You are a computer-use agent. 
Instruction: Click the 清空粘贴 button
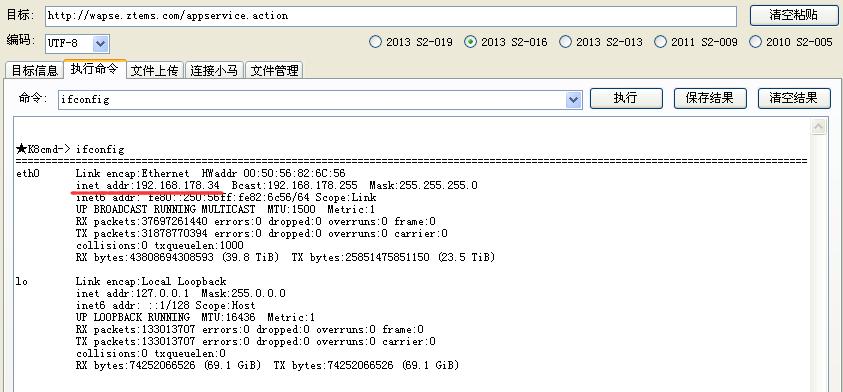click(x=793, y=16)
